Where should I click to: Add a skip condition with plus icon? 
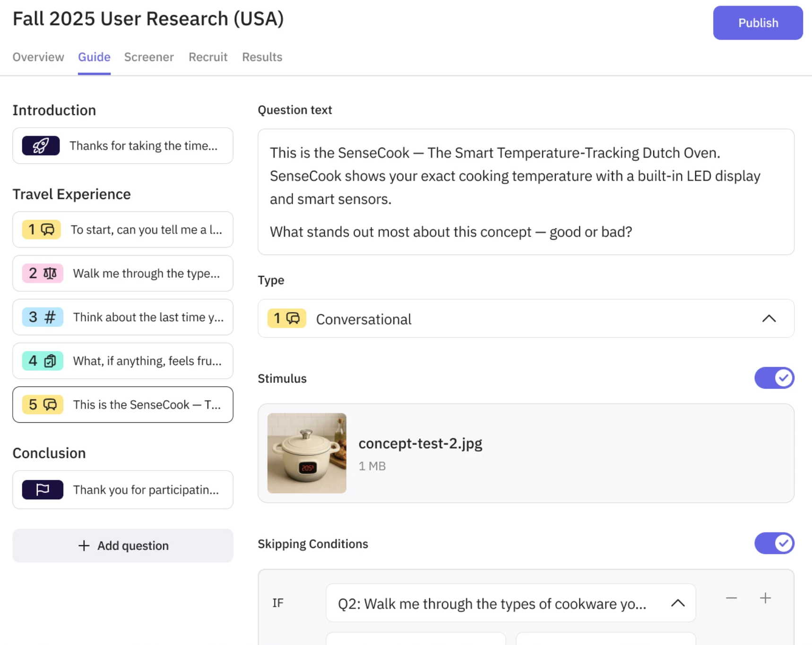pyautogui.click(x=765, y=598)
